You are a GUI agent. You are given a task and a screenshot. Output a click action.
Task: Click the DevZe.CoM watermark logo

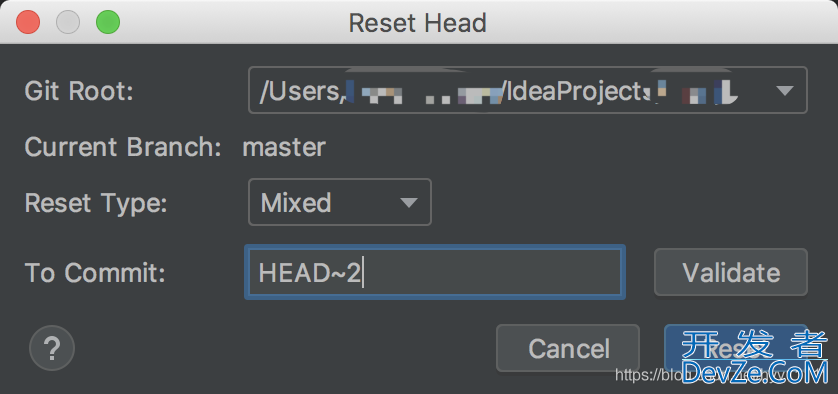coord(755,359)
